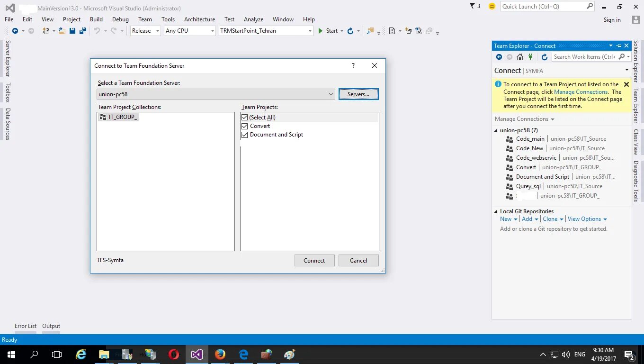Click the notifications flag icon
The image size is (644, 364).
[x=473, y=6]
